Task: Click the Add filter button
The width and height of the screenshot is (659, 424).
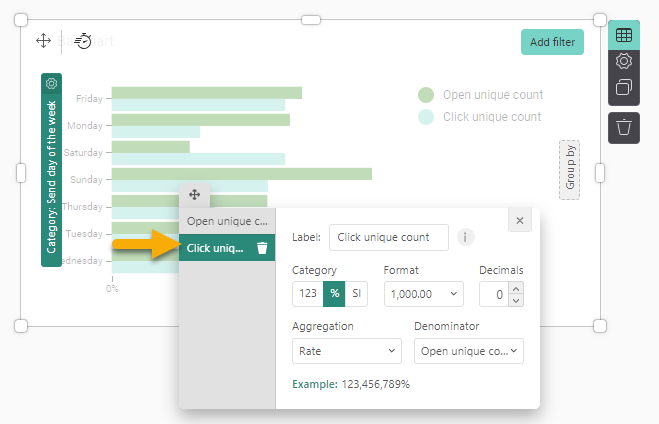Action: click(x=552, y=42)
